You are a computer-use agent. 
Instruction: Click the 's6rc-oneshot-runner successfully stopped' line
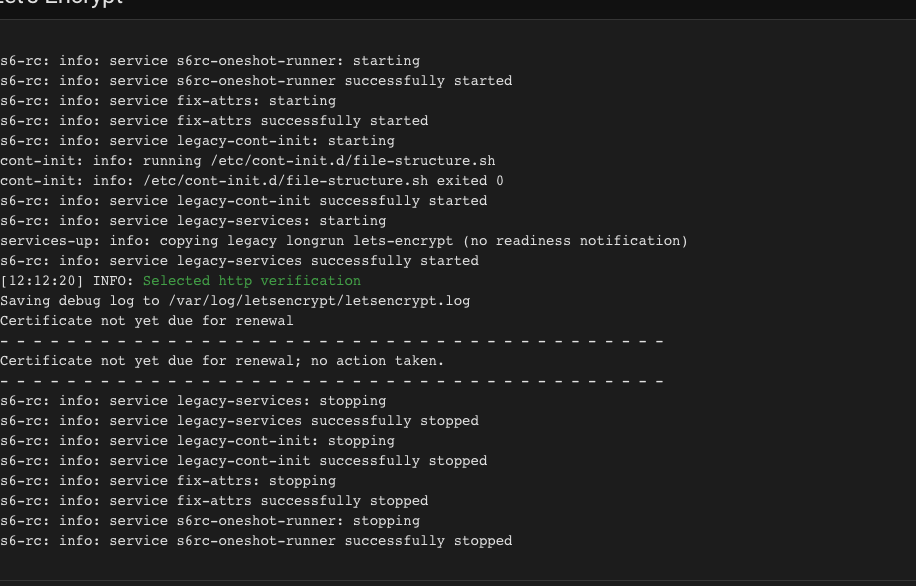tap(256, 541)
